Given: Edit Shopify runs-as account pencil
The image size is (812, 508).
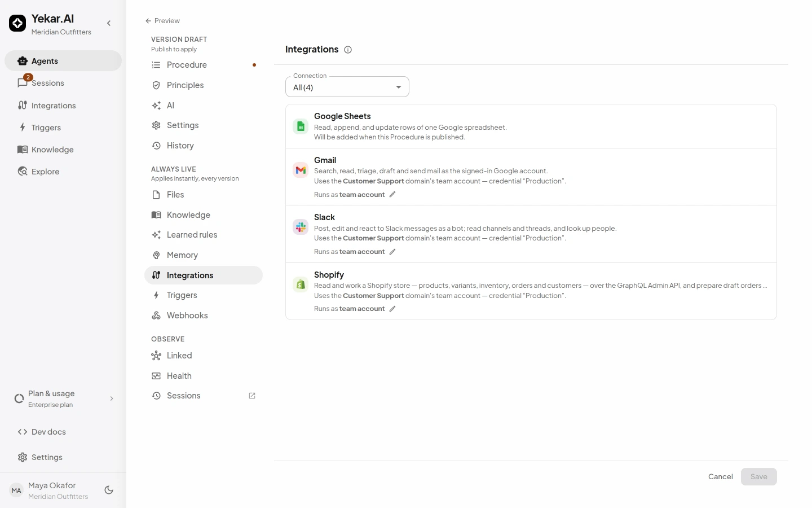Looking at the screenshot, I should click(x=392, y=309).
